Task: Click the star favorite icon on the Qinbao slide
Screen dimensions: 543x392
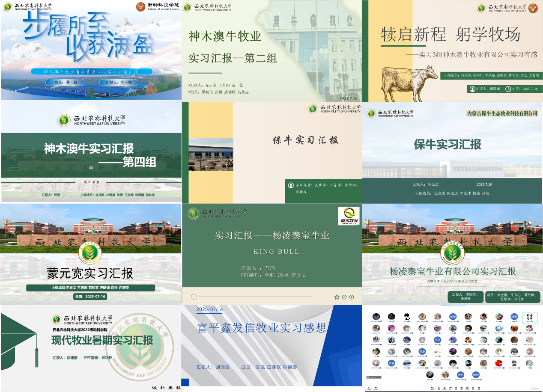Action: (x=337, y=297)
